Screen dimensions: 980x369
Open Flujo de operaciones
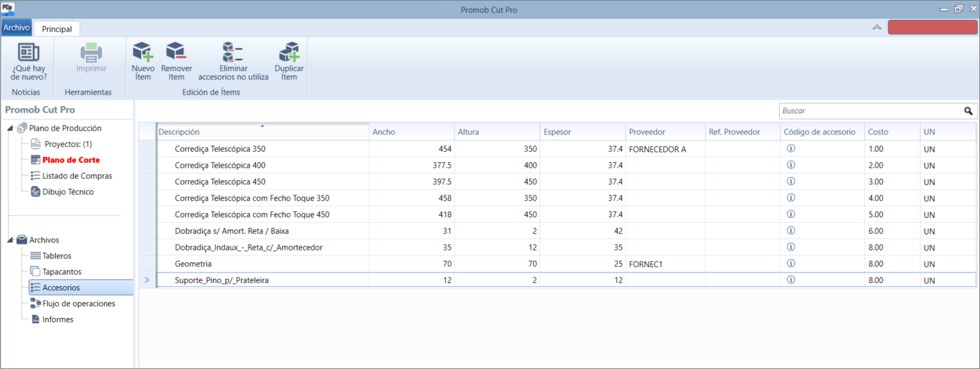(79, 303)
